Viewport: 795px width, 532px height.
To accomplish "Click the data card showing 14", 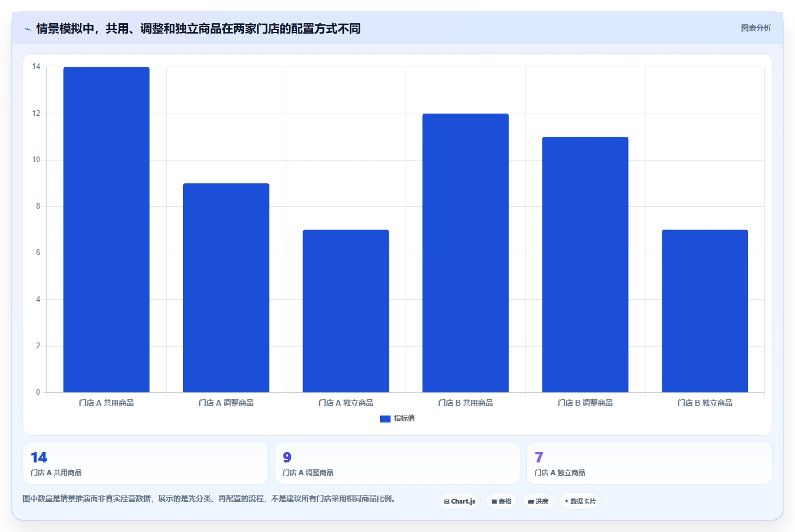I will (145, 463).
